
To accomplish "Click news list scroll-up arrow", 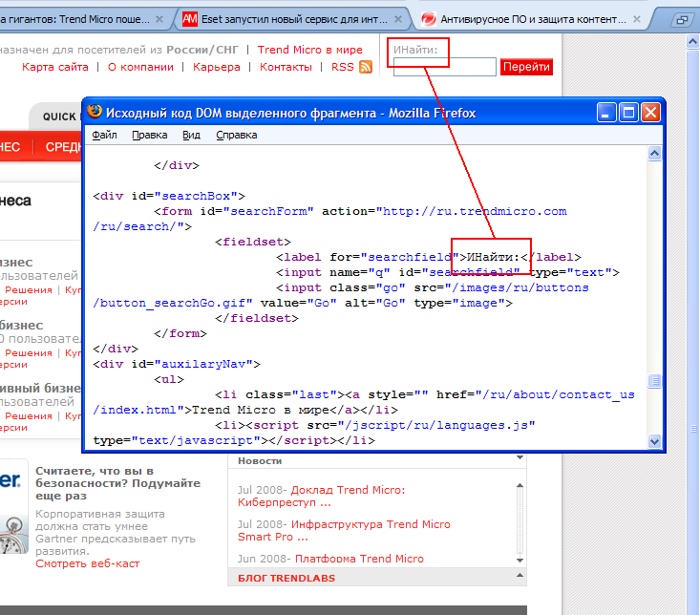I will click(x=520, y=485).
